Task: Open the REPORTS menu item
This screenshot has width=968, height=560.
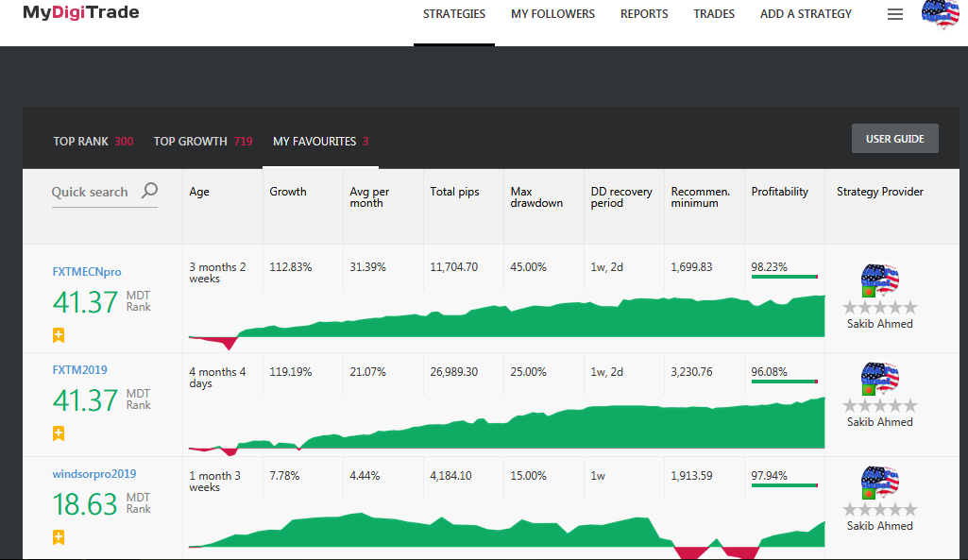Action: tap(644, 13)
